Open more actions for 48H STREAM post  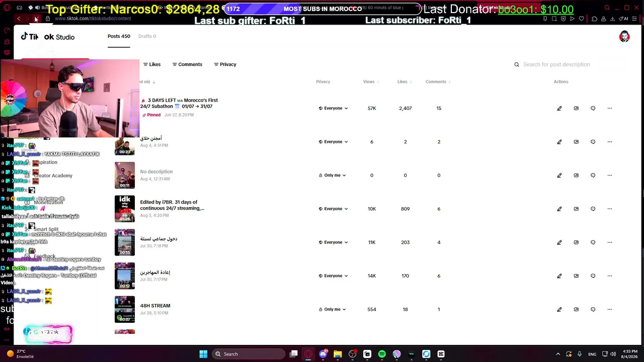pos(610,309)
